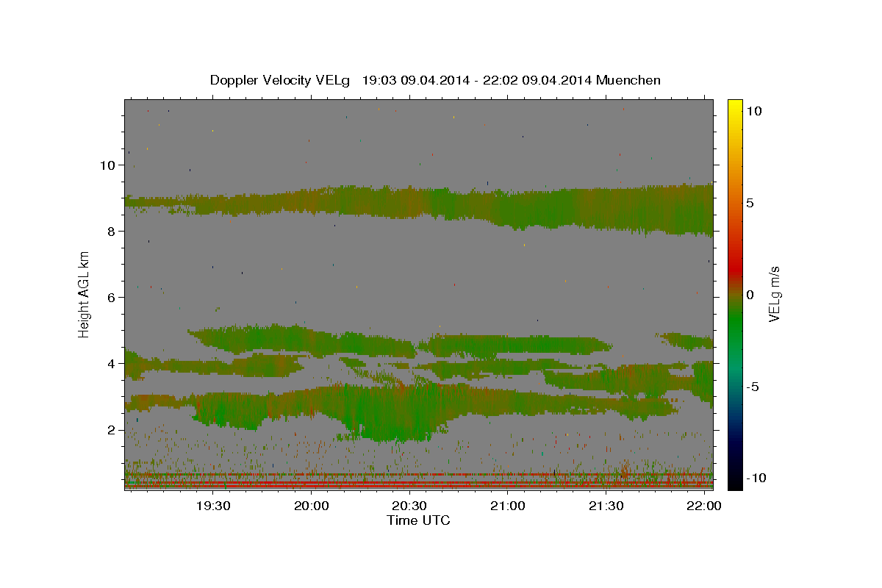This screenshot has width=882, height=588.
Task: Click the 19:30 time tick label
Action: (x=213, y=506)
